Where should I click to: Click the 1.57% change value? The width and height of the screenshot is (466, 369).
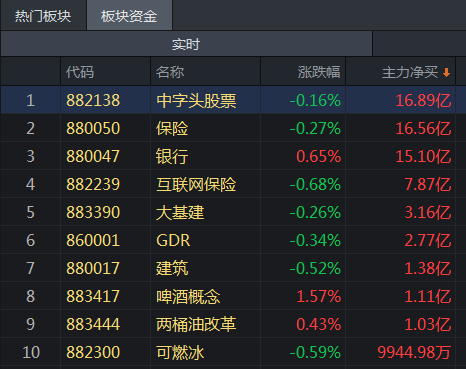pyautogui.click(x=319, y=296)
